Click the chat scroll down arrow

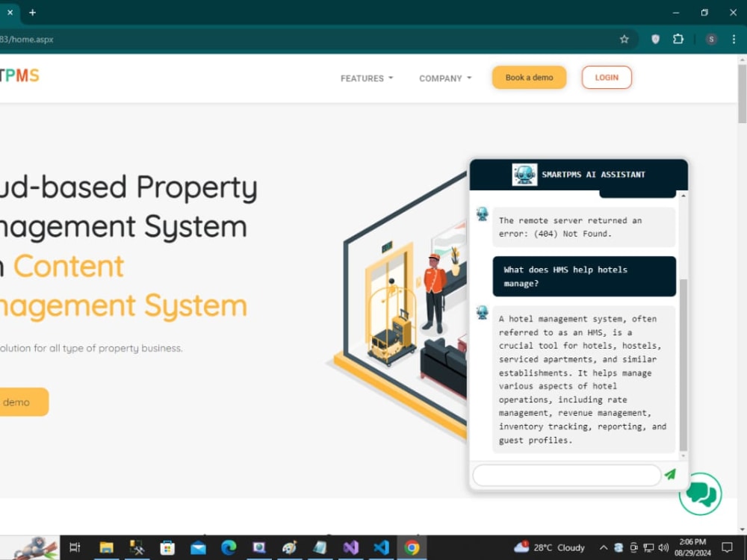[x=684, y=455]
